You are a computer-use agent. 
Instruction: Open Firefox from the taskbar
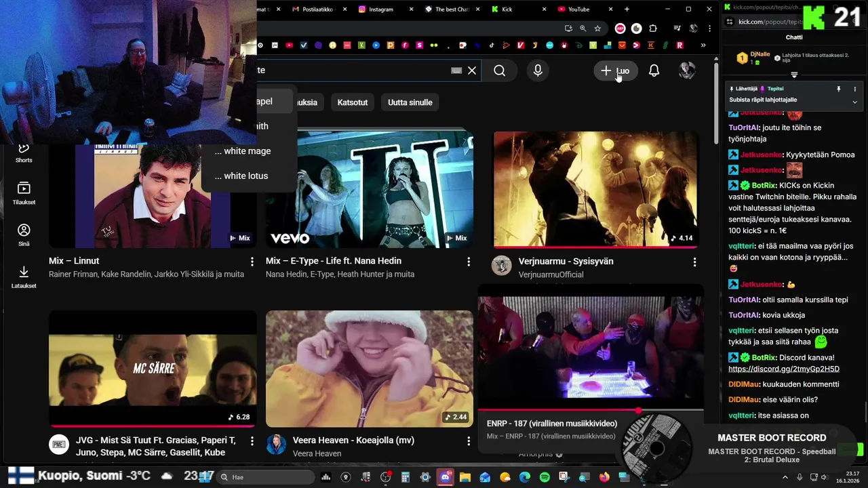(604, 477)
